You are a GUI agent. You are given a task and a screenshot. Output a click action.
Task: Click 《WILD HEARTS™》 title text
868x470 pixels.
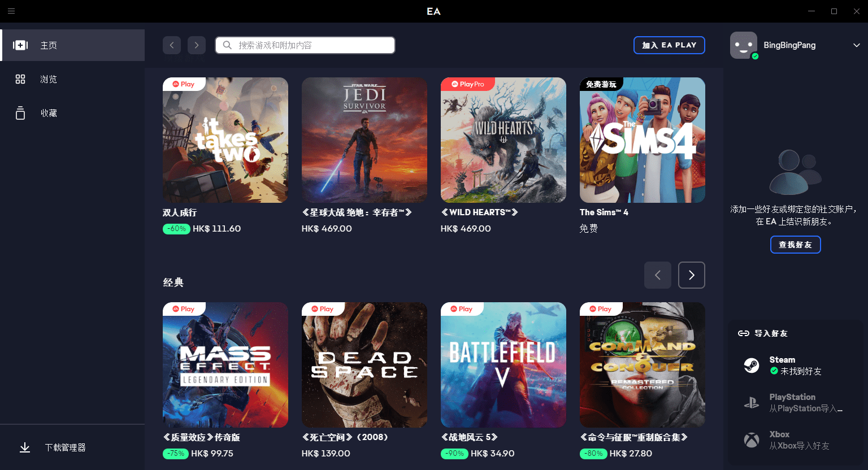click(x=480, y=212)
